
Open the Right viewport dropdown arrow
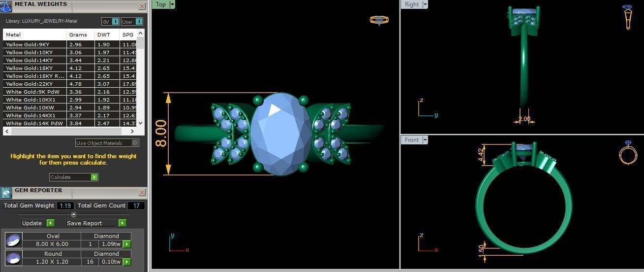[425, 4]
